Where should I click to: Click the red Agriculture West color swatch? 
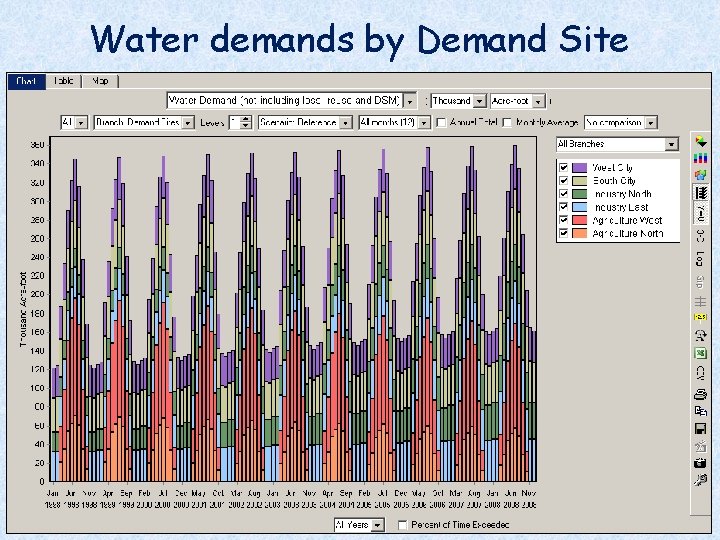click(x=579, y=220)
